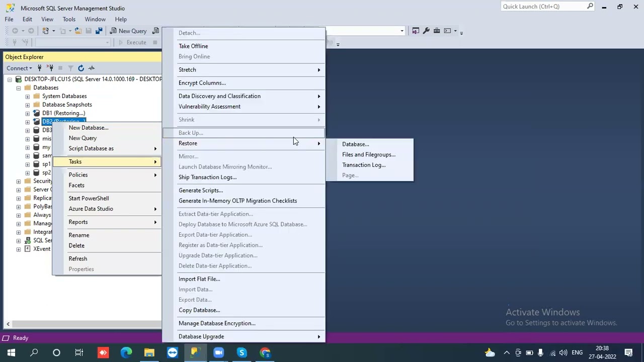Screen dimensions: 644x362
Task: Click the command window icon in toolbar
Action: [447, 31]
